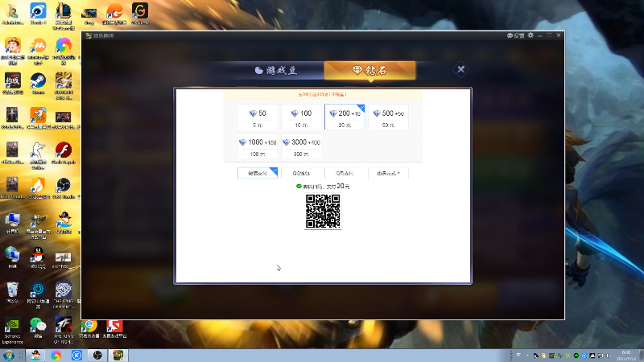
Task: Click the blue K app taskbar icon
Action: [x=76, y=356]
